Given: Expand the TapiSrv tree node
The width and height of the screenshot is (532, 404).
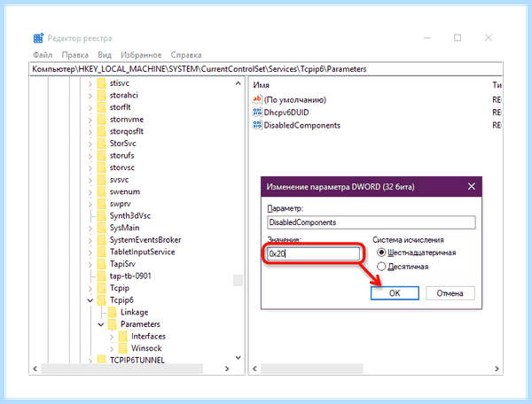Looking at the screenshot, I should click(x=90, y=264).
